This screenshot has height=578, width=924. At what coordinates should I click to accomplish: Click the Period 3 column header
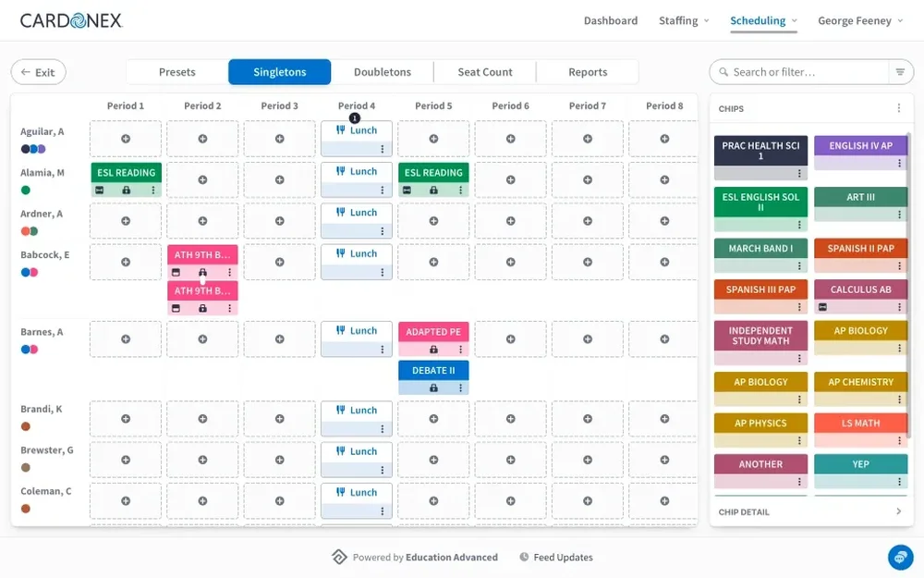[x=279, y=105]
